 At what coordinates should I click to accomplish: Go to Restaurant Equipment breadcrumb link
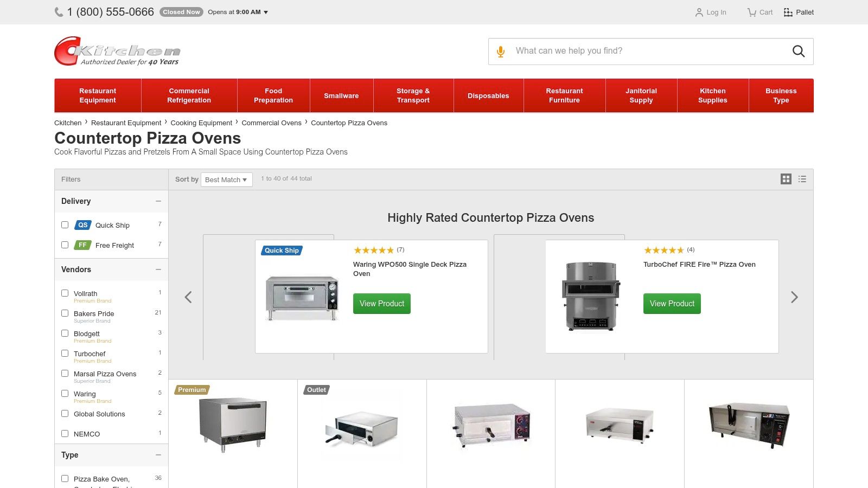pyautogui.click(x=126, y=123)
